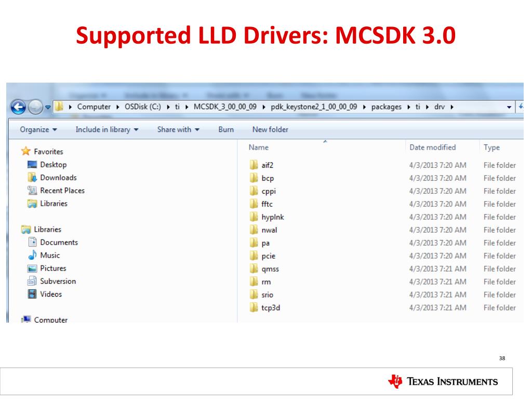Click the hyplnk folder icon
The width and height of the screenshot is (532, 399).
pos(254,217)
